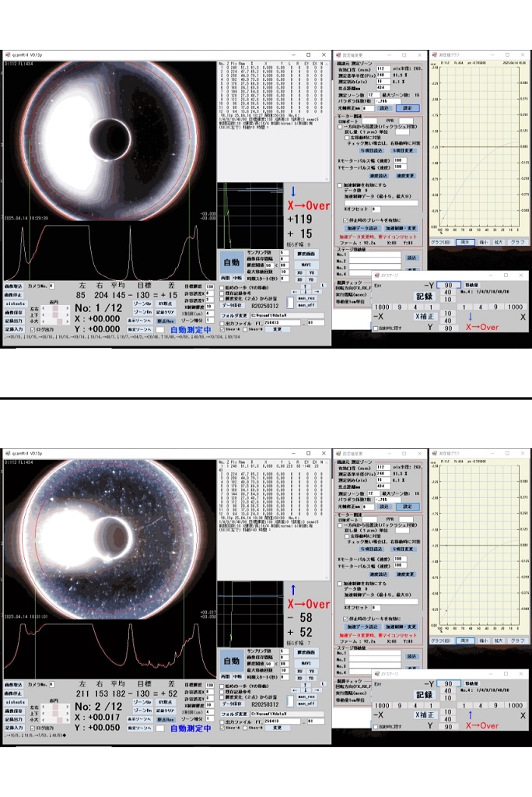Click 表示ゾーンへ in the No: 2 /12 window

pos(139,719)
